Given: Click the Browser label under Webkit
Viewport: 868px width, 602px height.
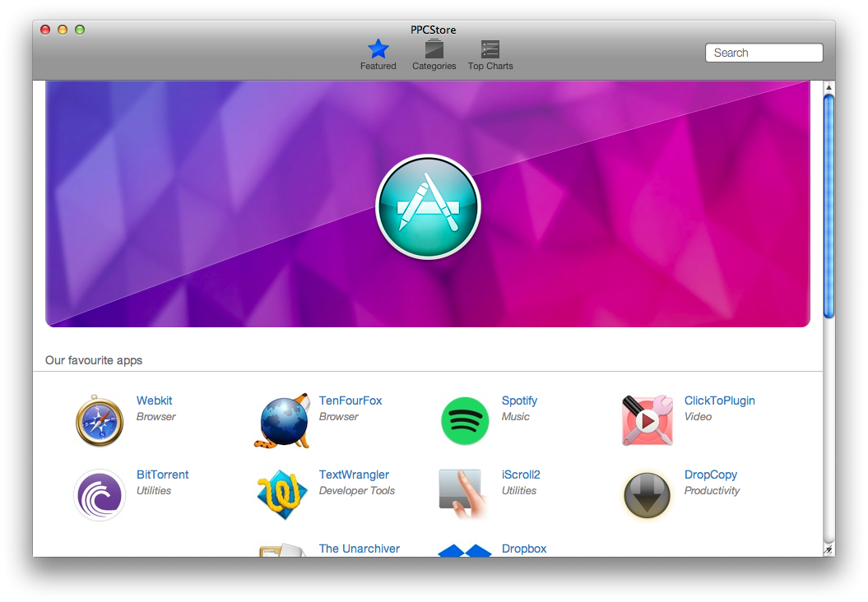Looking at the screenshot, I should click(155, 417).
